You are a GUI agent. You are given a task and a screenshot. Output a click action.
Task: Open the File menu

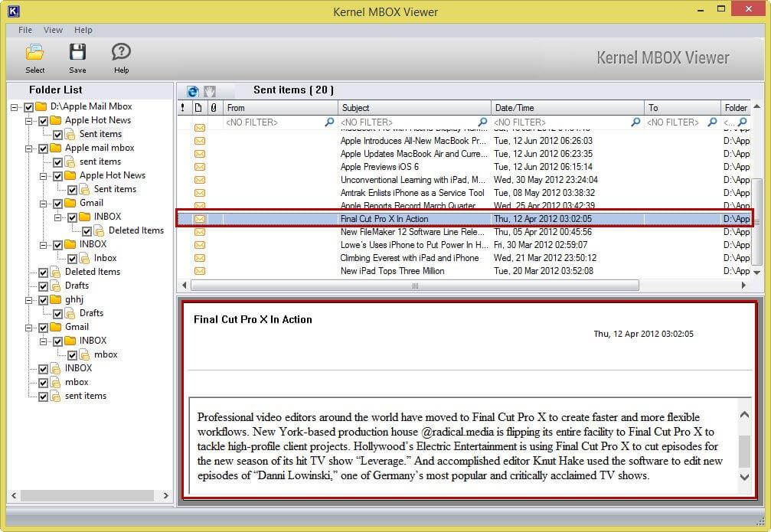25,30
